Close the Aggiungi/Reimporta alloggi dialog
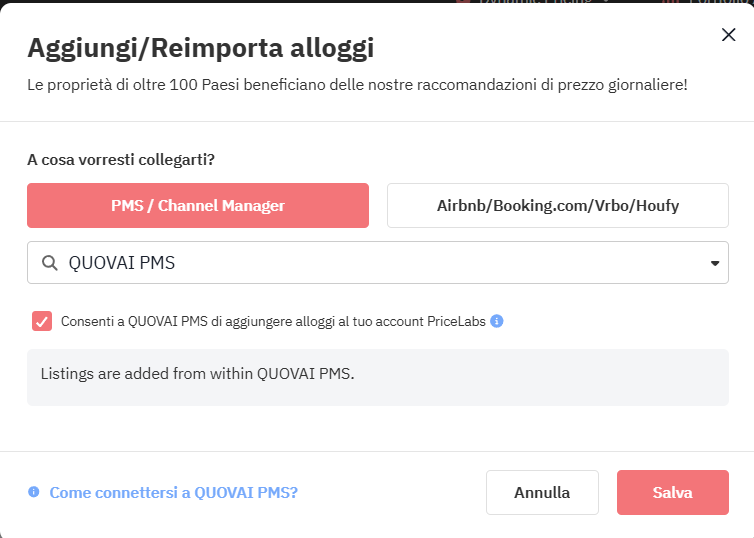The image size is (754, 538). [728, 35]
